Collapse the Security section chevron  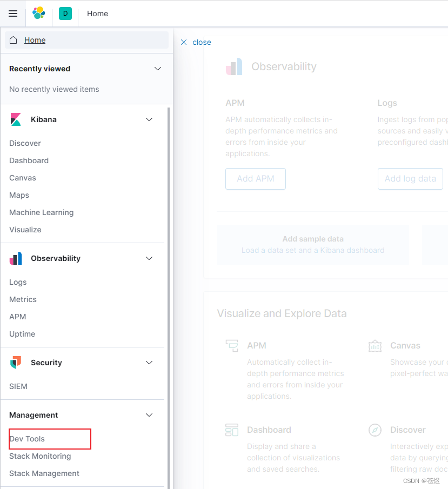(x=149, y=363)
